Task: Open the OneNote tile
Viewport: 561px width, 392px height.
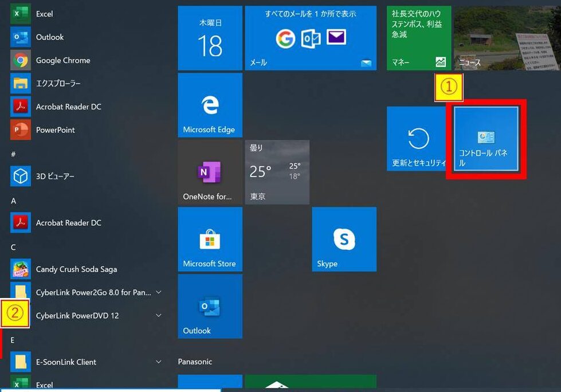Action: pos(210,172)
